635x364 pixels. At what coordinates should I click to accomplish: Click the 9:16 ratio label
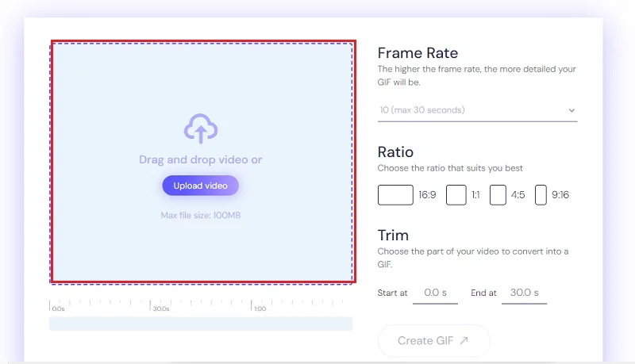pos(560,195)
